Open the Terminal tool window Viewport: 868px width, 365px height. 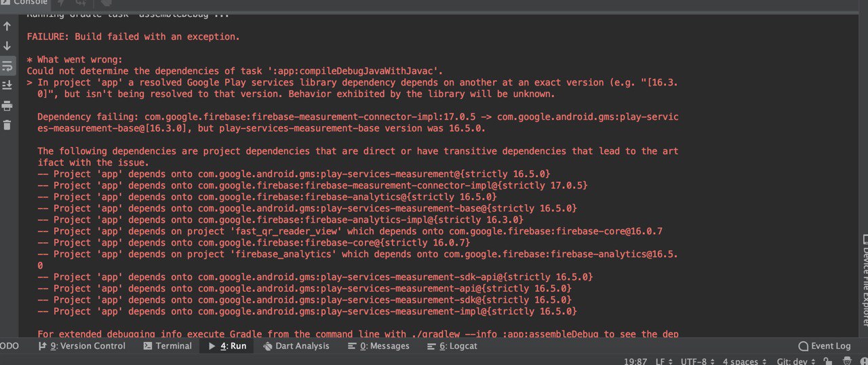(167, 346)
